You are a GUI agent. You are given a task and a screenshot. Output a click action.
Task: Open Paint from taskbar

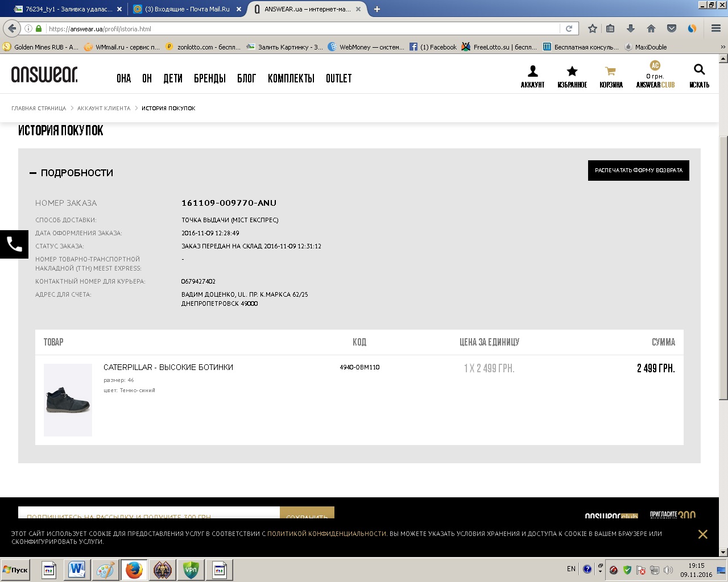point(105,570)
